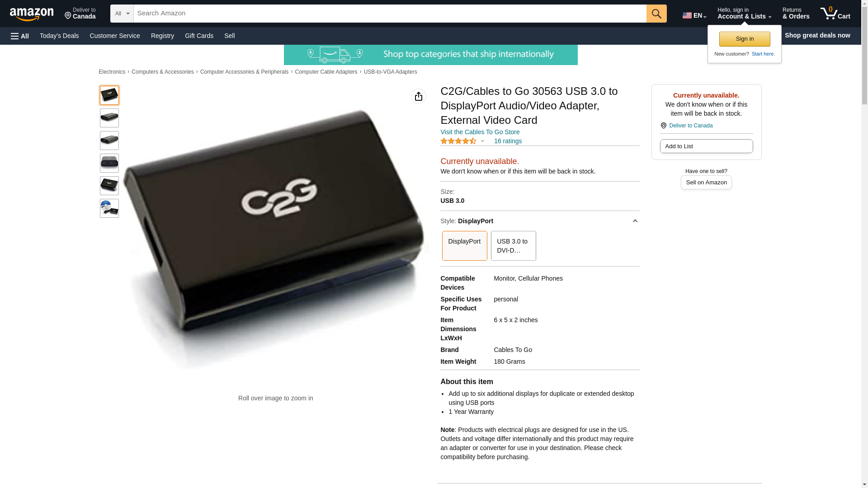Click the Deliver to Canada location icon

pyautogui.click(x=663, y=126)
